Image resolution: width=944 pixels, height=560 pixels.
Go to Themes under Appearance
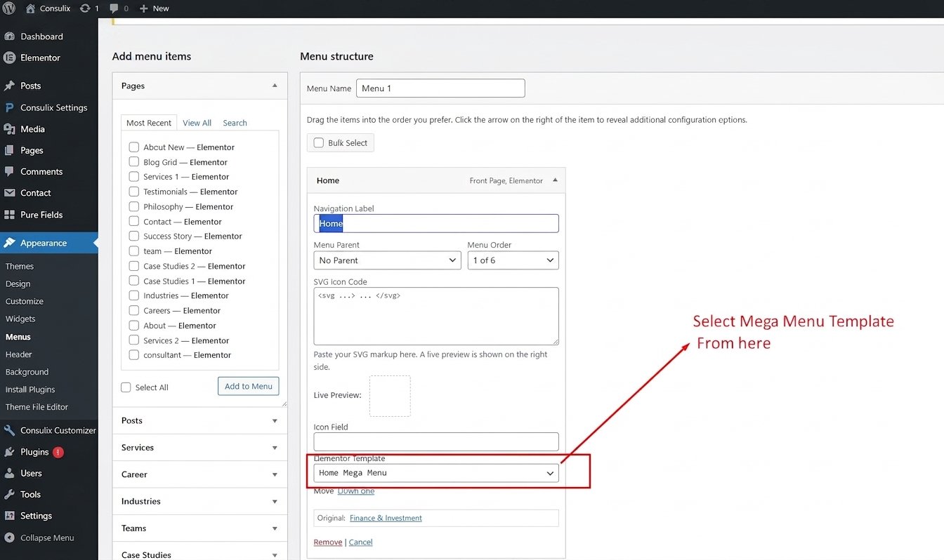20,267
